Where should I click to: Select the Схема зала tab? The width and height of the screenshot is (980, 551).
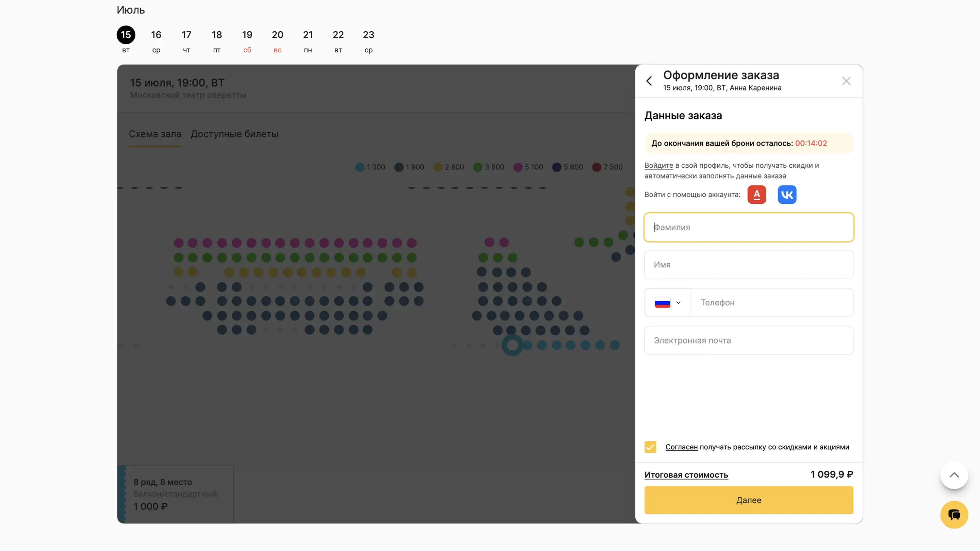[155, 134]
